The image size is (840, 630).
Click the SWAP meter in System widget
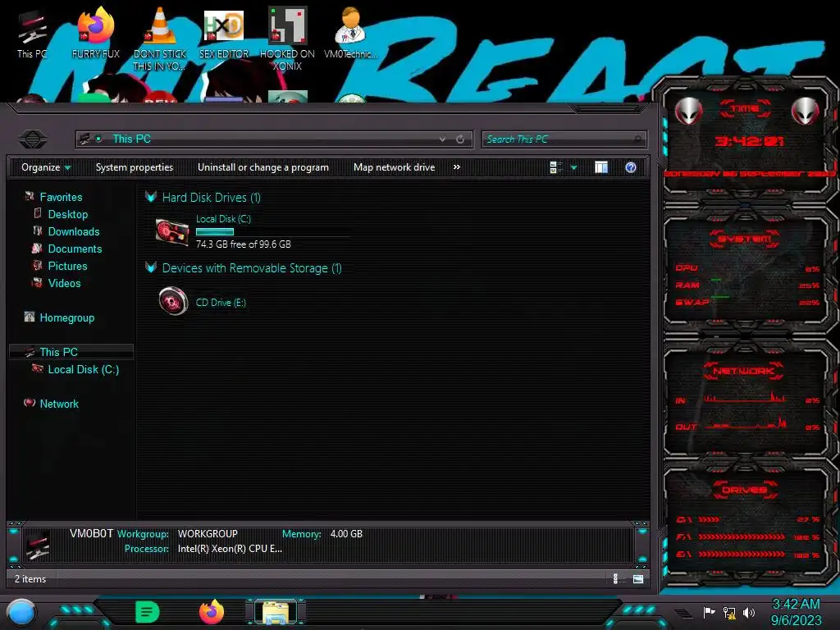746,302
